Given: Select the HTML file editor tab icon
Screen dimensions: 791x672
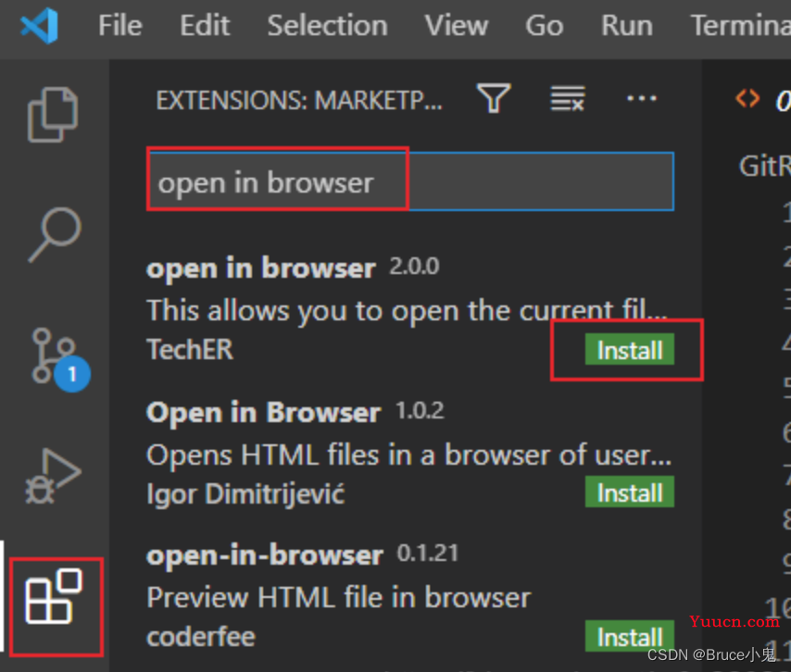Looking at the screenshot, I should click(x=747, y=98).
